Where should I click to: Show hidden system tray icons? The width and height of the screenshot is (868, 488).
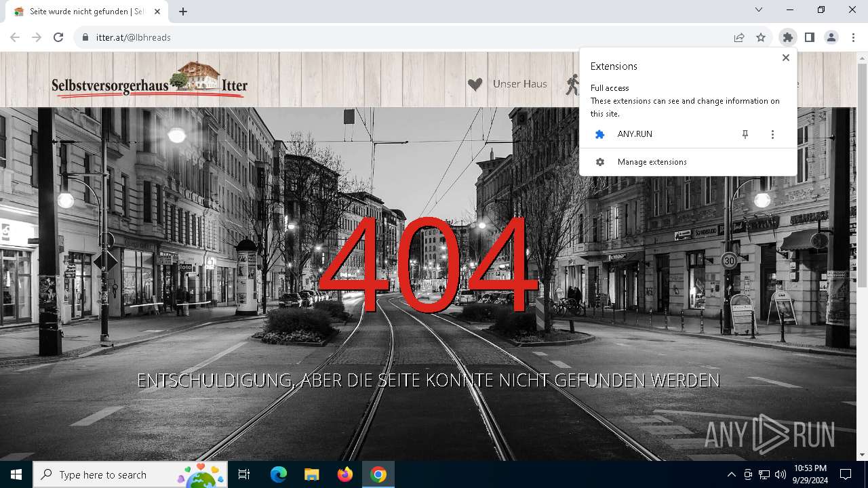click(732, 474)
